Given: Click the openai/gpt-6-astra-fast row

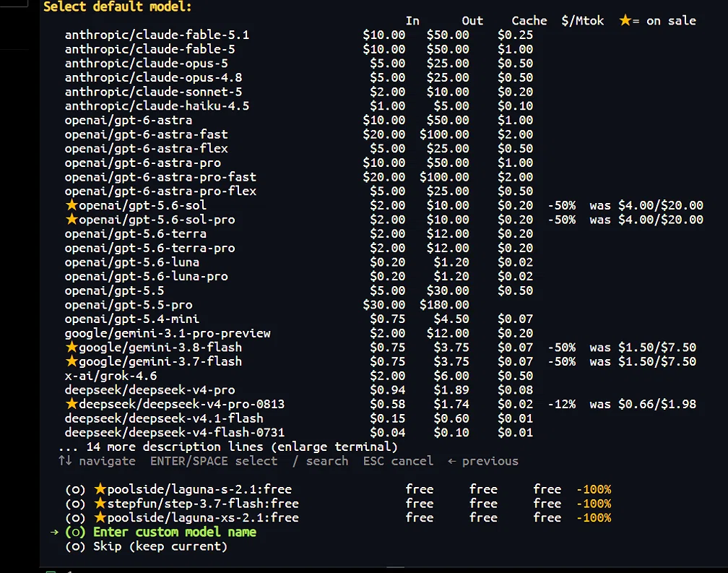Looking at the screenshot, I should (299, 134).
